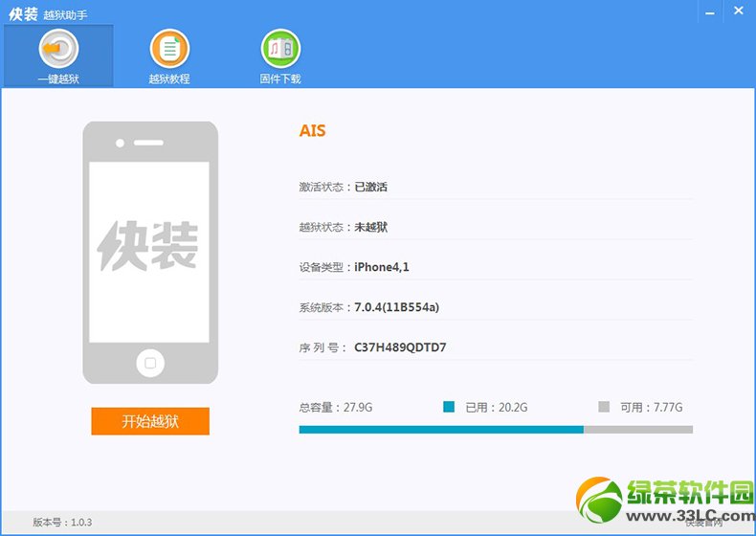The image size is (756, 536).
Task: Click the blue used-space legend square
Action: click(449, 407)
